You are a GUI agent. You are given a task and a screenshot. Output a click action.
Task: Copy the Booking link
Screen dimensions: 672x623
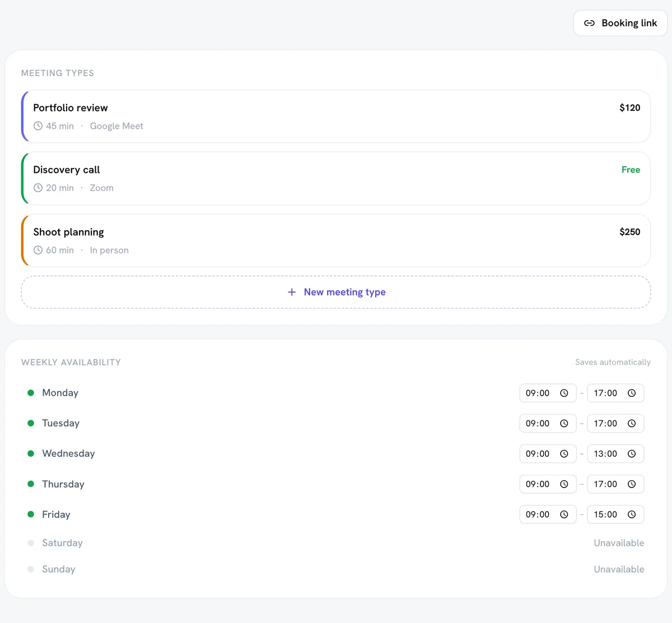tap(620, 23)
